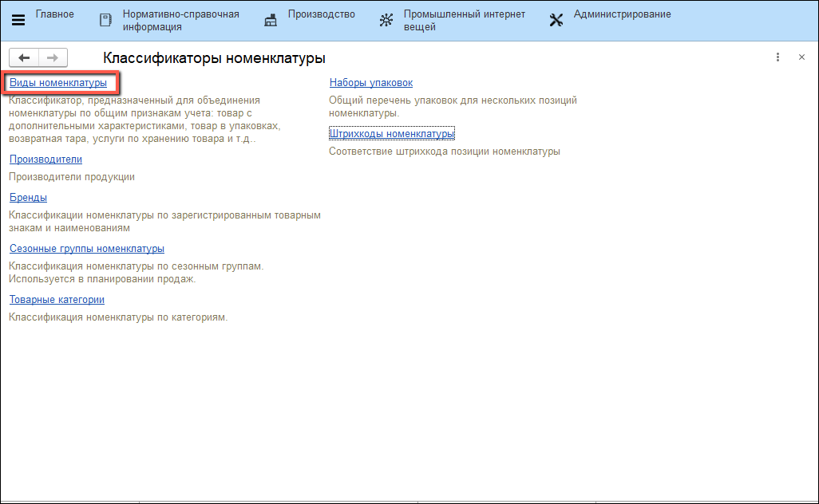
Task: Select the Производство menu text
Action: click(x=322, y=14)
